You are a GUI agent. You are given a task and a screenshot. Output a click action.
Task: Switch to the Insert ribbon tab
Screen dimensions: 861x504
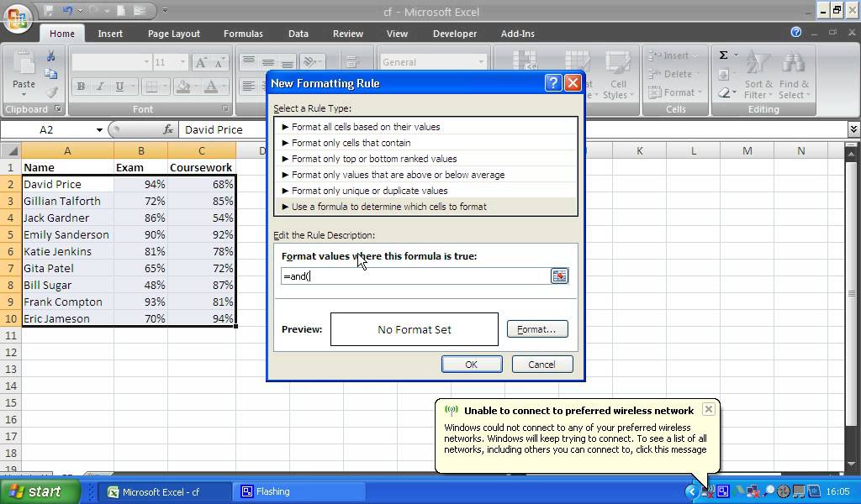point(110,34)
